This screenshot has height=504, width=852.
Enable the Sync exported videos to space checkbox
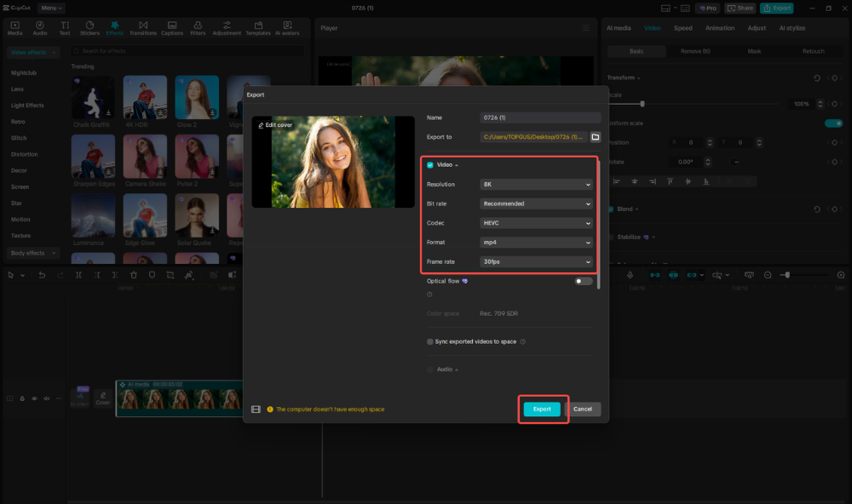[430, 341]
